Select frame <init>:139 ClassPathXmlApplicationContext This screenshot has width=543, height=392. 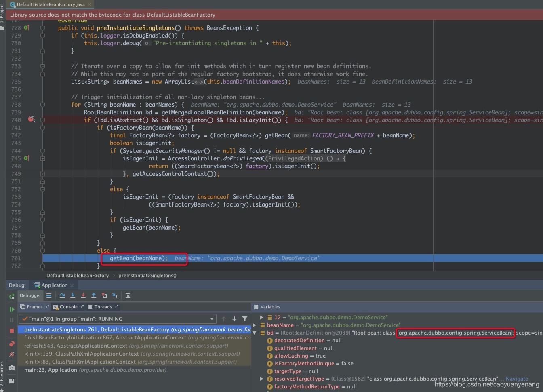(135, 354)
